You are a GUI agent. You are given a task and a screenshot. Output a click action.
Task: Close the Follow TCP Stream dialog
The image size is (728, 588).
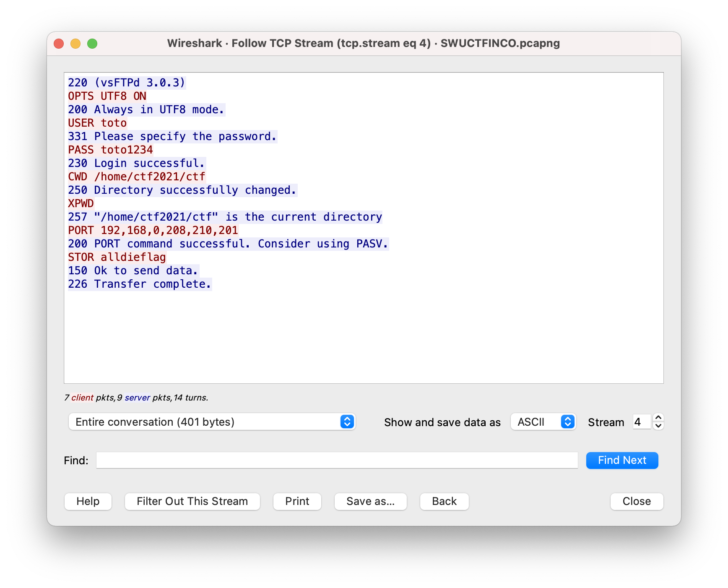tap(637, 501)
